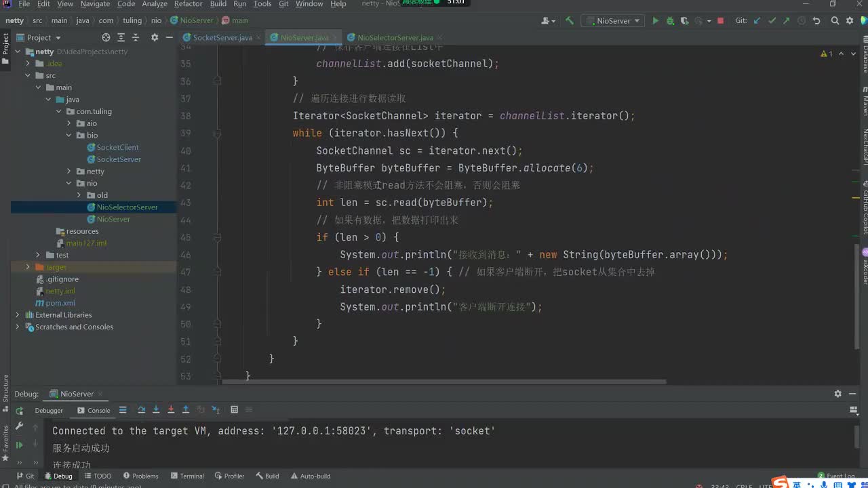Collapse all icon in Project panel header

click(136, 37)
